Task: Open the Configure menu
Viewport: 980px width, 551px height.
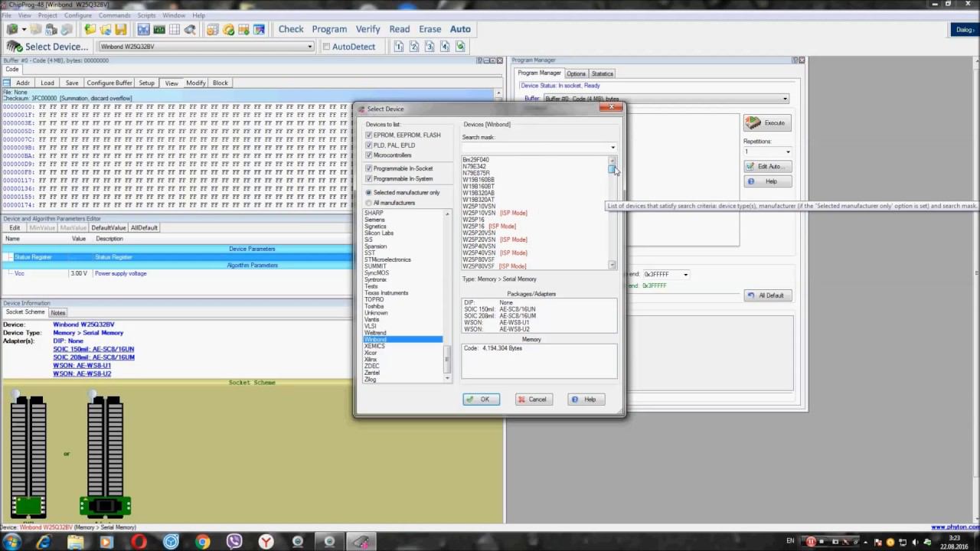Action: tap(78, 15)
